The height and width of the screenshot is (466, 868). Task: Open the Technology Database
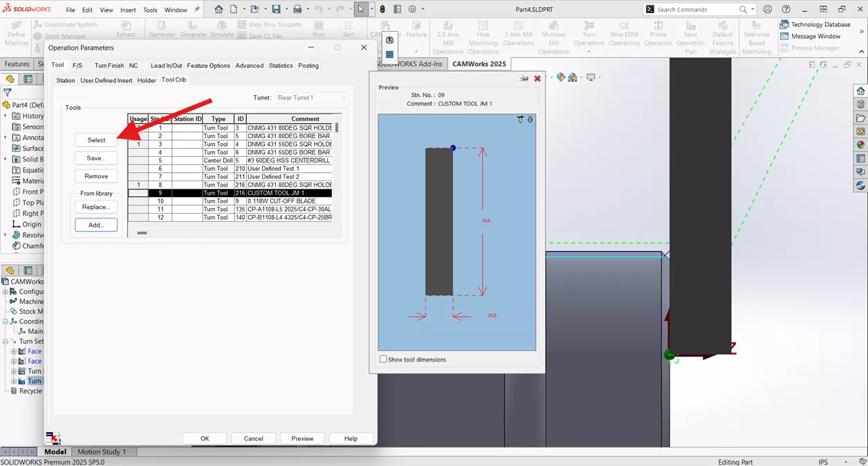pos(818,24)
